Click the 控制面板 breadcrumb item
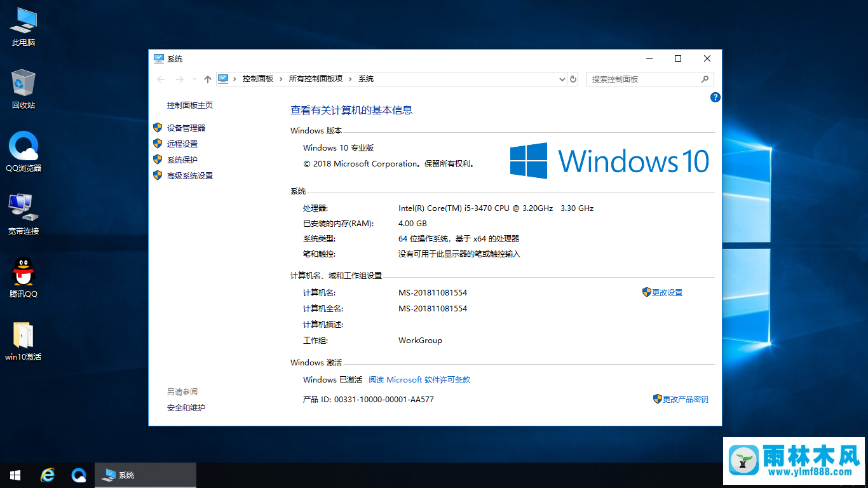 click(x=257, y=79)
